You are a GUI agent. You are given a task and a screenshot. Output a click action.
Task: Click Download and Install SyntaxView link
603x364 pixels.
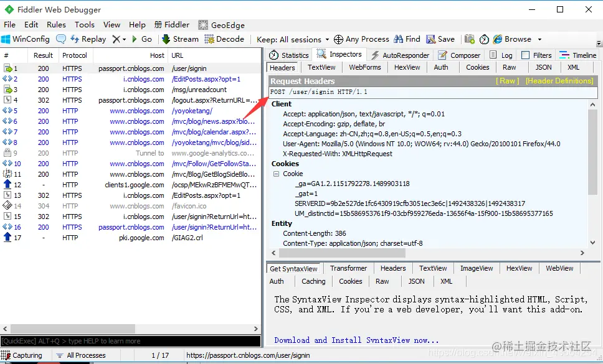pyautogui.click(x=356, y=340)
